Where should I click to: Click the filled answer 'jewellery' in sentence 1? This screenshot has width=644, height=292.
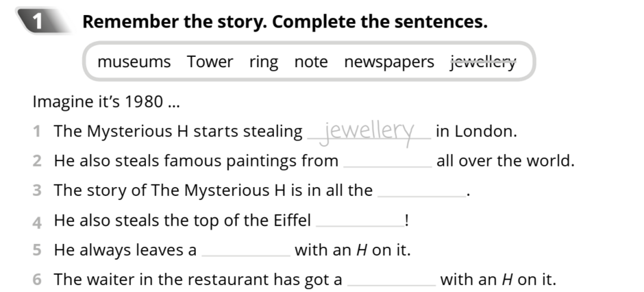[369, 132]
